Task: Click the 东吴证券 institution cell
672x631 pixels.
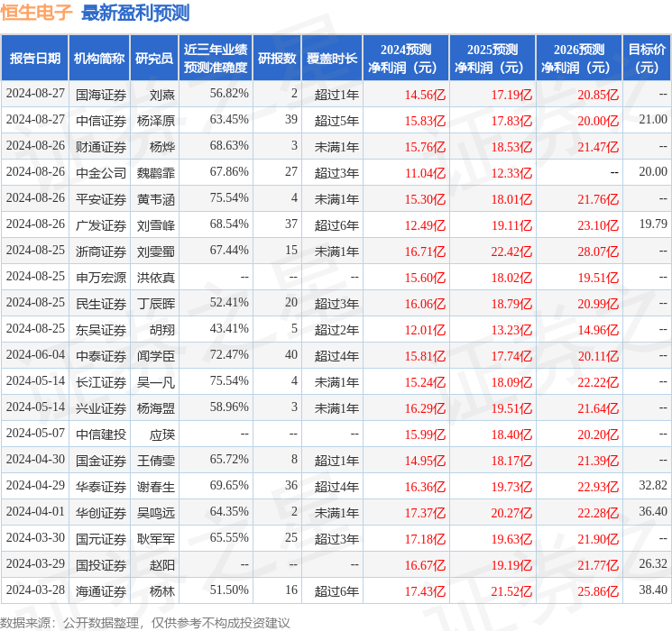Action: (101, 330)
